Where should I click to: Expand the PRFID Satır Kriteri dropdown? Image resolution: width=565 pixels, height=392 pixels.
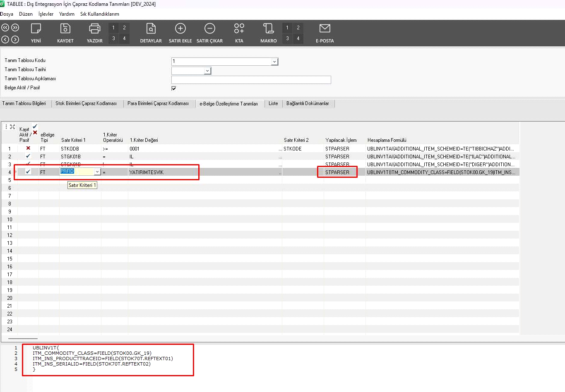point(97,172)
